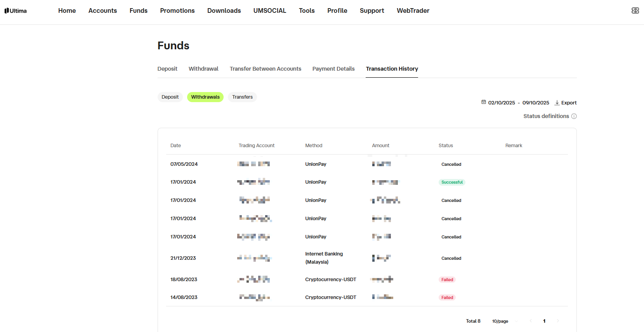Click the Status definitions text
Screen dimensions: 644x332
click(546, 116)
